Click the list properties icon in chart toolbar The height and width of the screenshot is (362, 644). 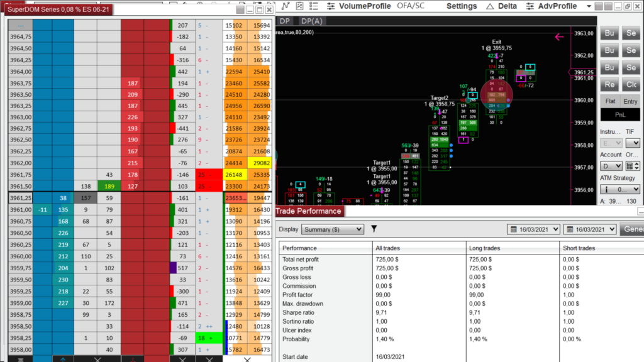tap(314, 6)
